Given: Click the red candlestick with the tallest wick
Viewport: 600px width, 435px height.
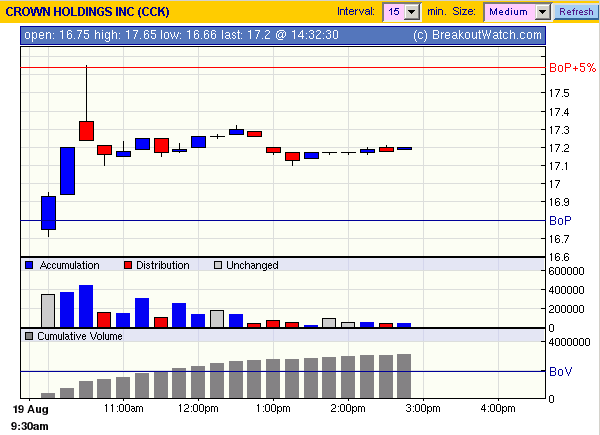Looking at the screenshot, I should coord(86,131).
